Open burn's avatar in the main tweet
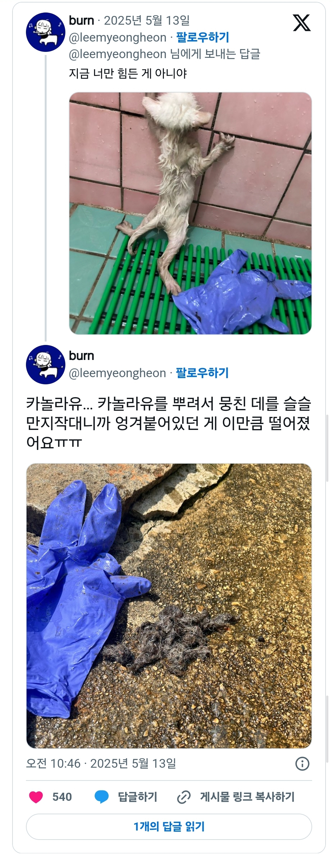This screenshot has height=868, width=334. [46, 365]
